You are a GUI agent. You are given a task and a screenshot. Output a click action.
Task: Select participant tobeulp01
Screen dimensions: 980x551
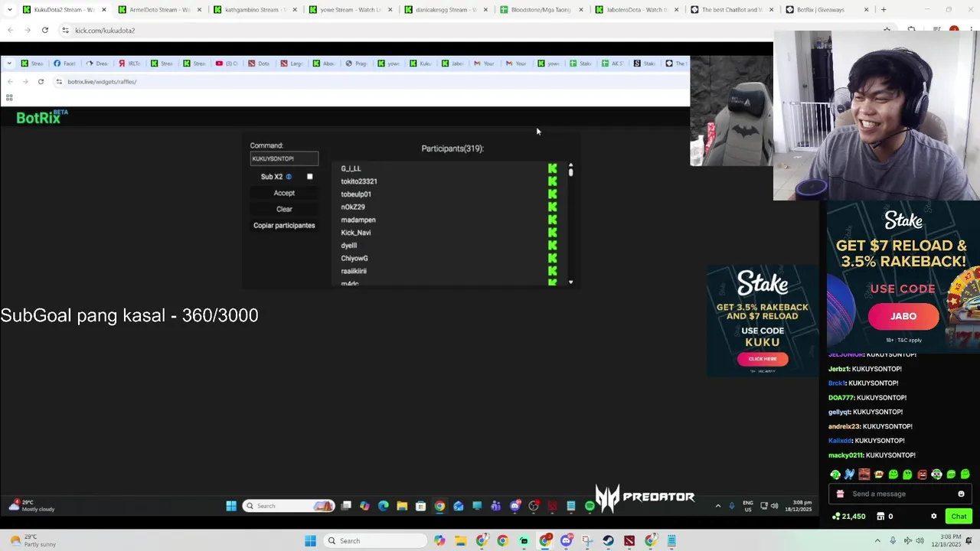356,194
